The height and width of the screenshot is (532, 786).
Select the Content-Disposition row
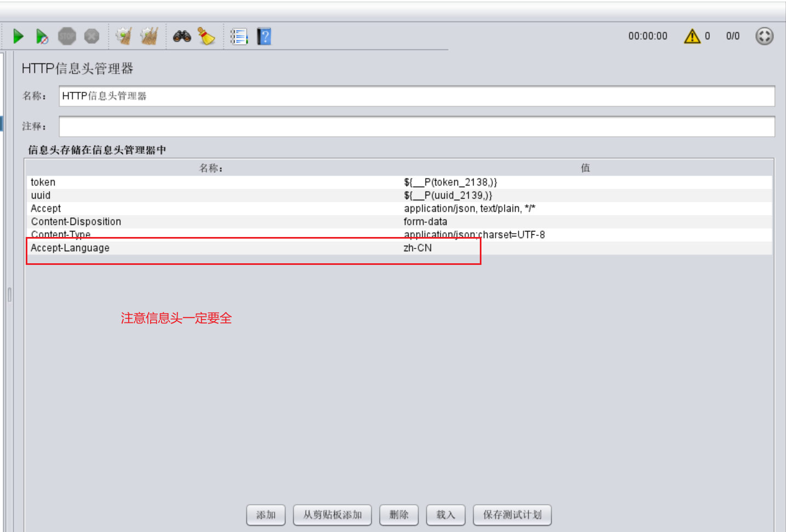click(x=399, y=222)
